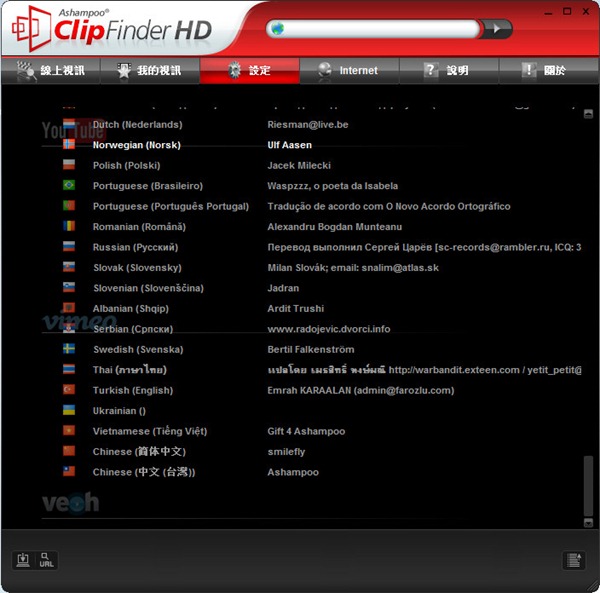Open the Internet tab
Image resolution: width=600 pixels, height=593 pixels.
[x=349, y=70]
